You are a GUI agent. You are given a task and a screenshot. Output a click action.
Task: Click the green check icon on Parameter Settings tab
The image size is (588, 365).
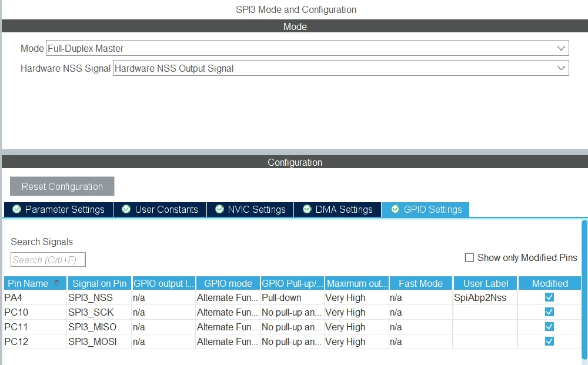point(16,209)
